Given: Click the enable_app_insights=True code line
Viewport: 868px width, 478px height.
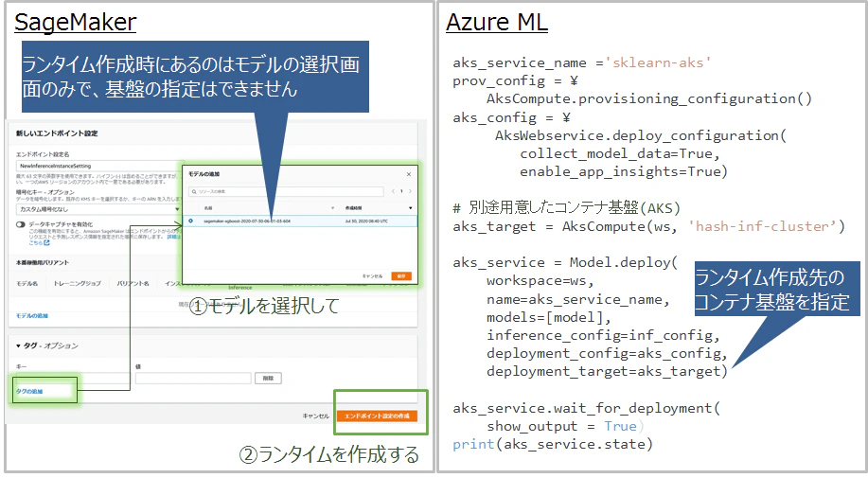Looking at the screenshot, I should click(624, 172).
